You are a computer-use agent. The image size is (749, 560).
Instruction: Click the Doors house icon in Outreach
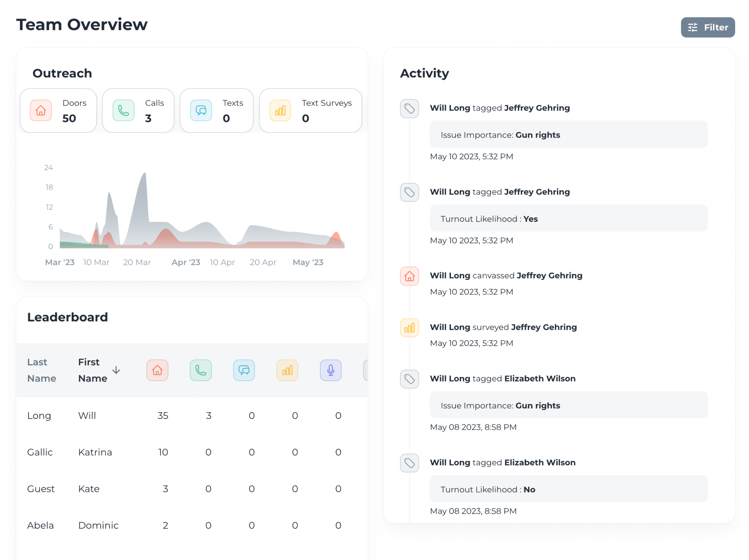click(x=40, y=111)
